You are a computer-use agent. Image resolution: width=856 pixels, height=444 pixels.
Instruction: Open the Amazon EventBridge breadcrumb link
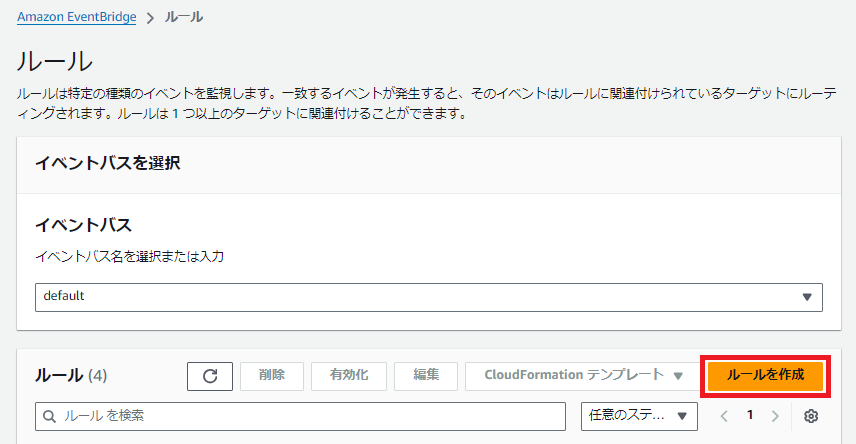point(76,17)
